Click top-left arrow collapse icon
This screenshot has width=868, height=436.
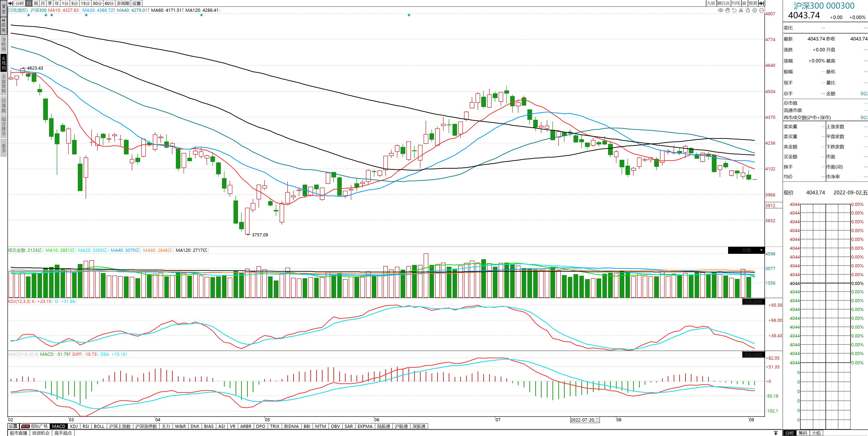click(x=10, y=3)
